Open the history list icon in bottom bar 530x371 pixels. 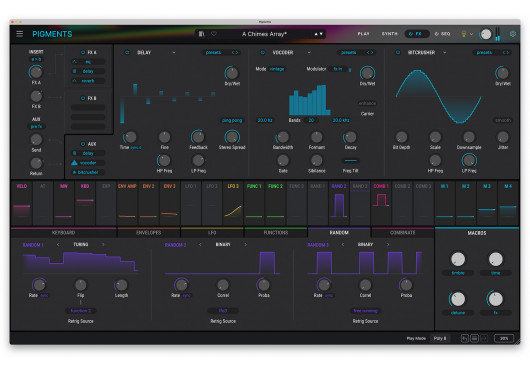[475, 338]
